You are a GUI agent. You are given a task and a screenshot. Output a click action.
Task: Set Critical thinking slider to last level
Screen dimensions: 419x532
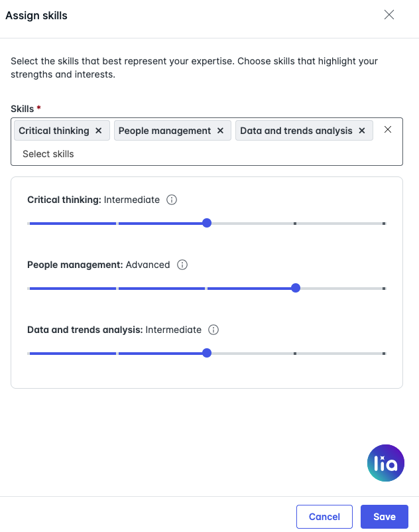(384, 224)
